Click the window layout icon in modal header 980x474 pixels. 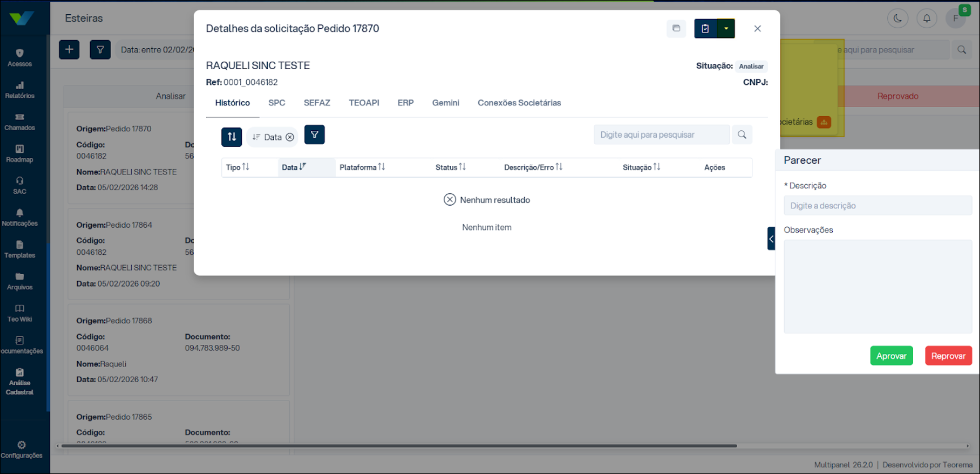[x=676, y=28]
